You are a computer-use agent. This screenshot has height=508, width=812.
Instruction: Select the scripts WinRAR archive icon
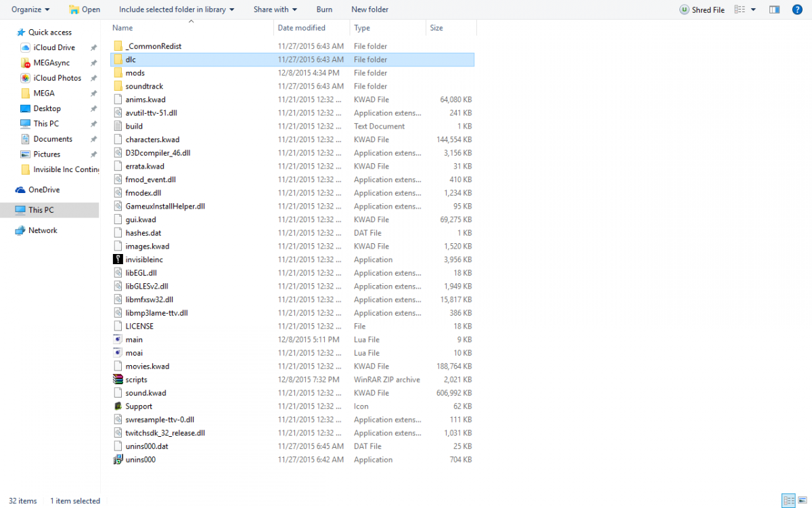(118, 380)
